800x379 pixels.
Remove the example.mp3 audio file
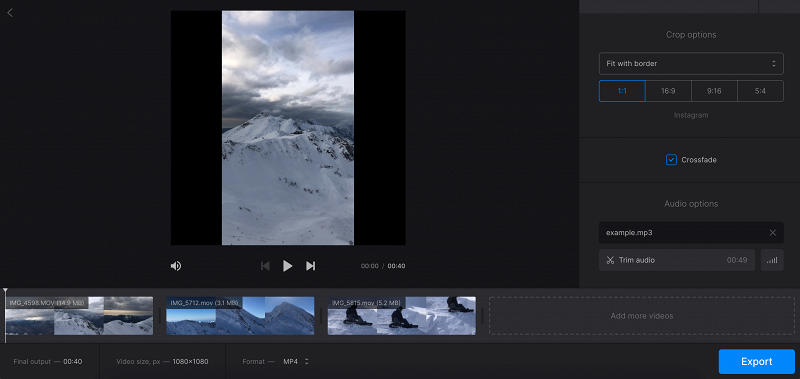pos(772,233)
